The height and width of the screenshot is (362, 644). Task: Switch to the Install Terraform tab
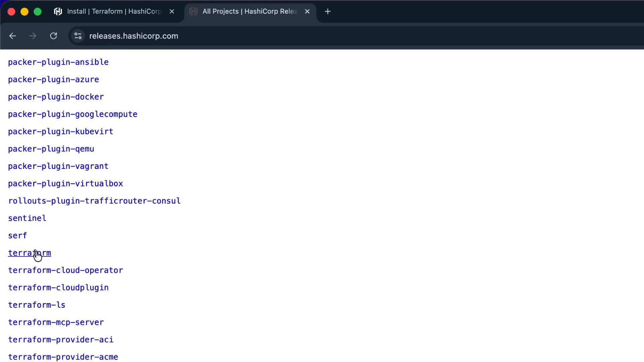click(114, 12)
